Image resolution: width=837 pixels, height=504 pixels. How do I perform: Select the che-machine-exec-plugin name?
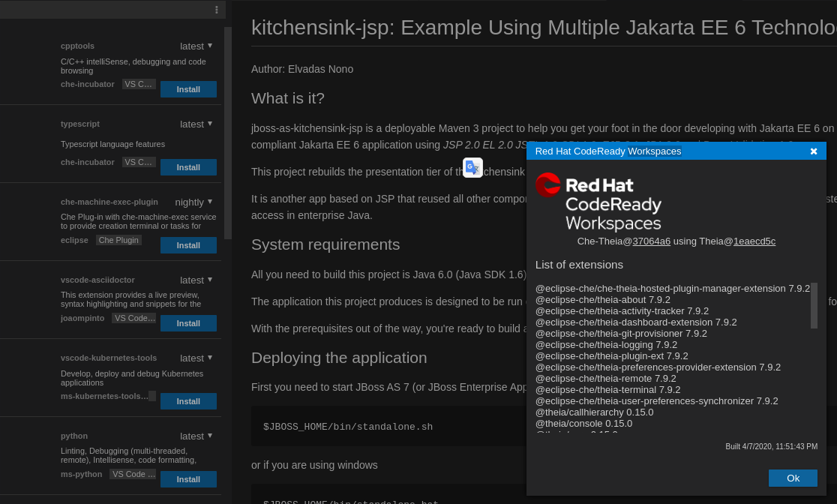pos(109,202)
